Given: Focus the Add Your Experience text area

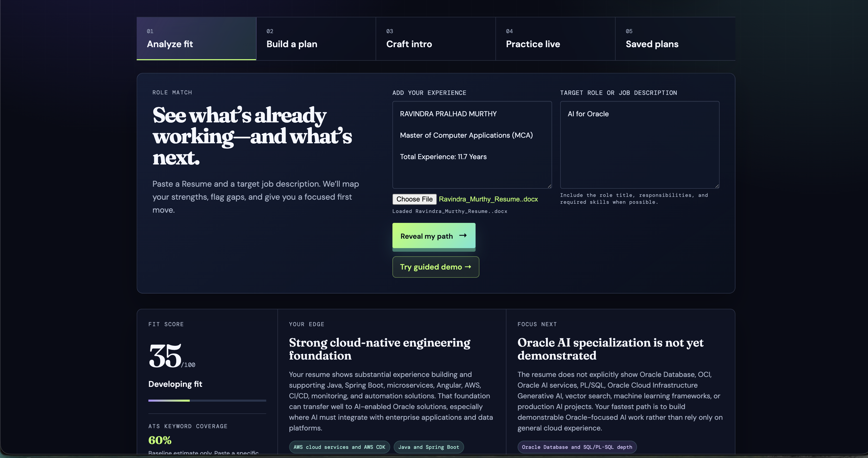Looking at the screenshot, I should (472, 145).
